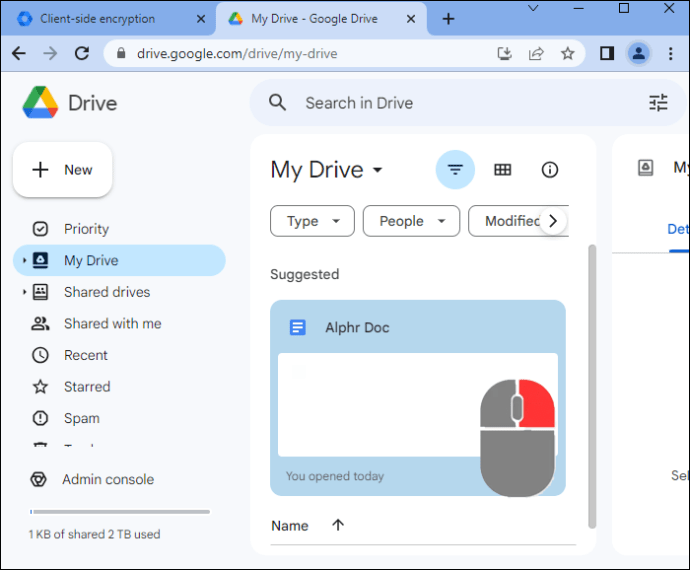This screenshot has height=570, width=690.
Task: Click the Priority checkmark icon
Action: tap(40, 229)
